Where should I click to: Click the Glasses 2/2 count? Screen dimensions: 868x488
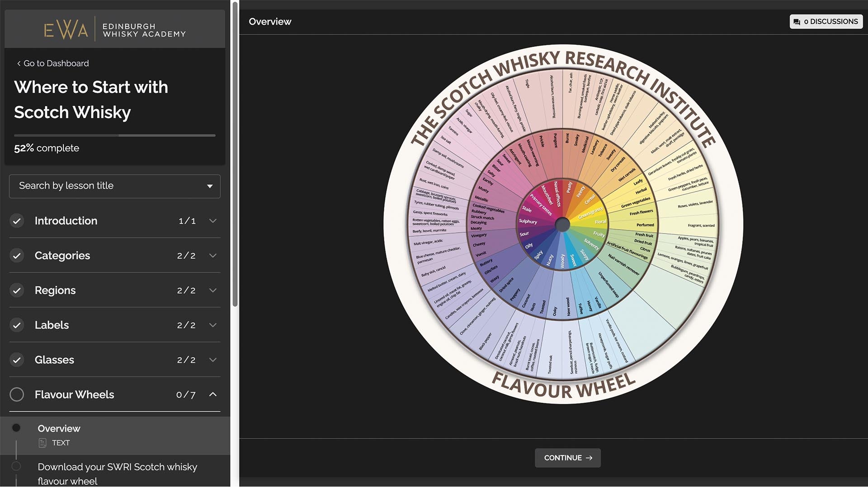point(186,360)
